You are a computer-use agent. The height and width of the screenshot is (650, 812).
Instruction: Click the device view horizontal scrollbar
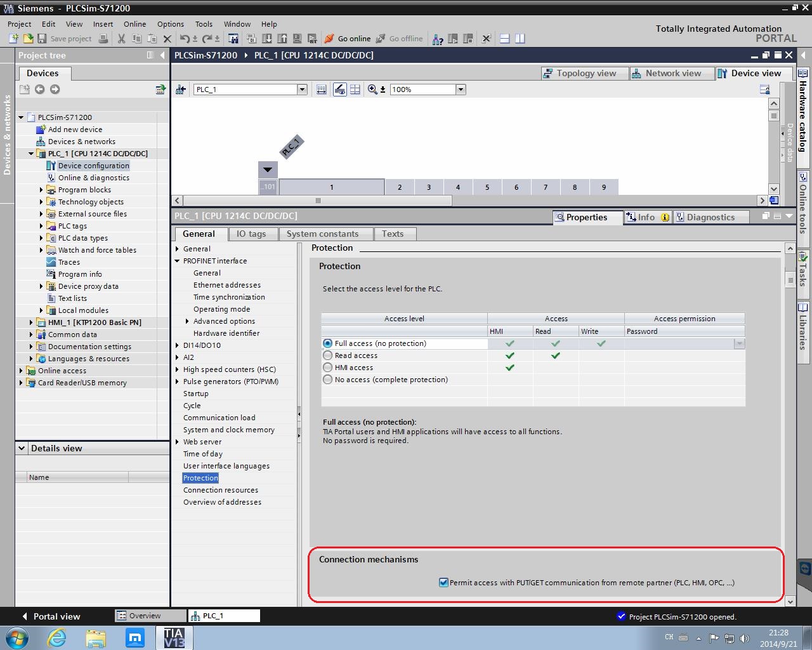[318, 201]
